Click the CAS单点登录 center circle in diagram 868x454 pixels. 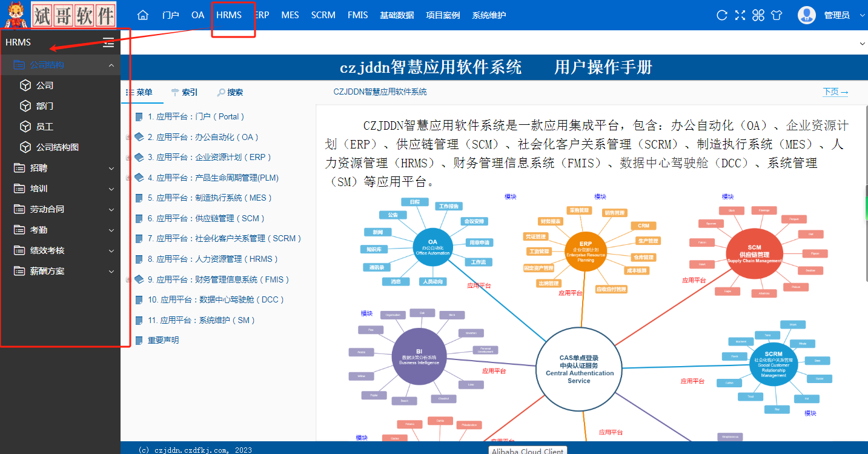578,369
